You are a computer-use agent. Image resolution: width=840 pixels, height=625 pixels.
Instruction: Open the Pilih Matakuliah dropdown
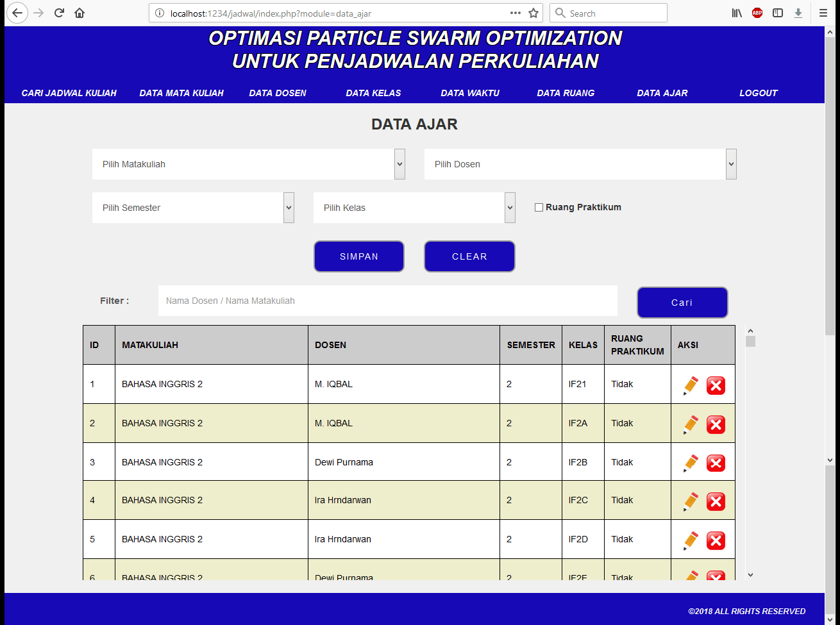coord(248,164)
